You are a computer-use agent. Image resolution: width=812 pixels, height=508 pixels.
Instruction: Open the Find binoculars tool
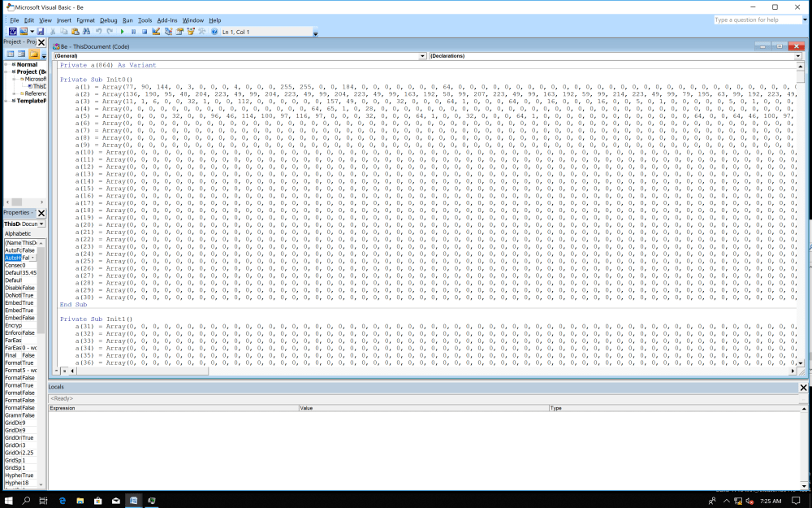point(85,32)
